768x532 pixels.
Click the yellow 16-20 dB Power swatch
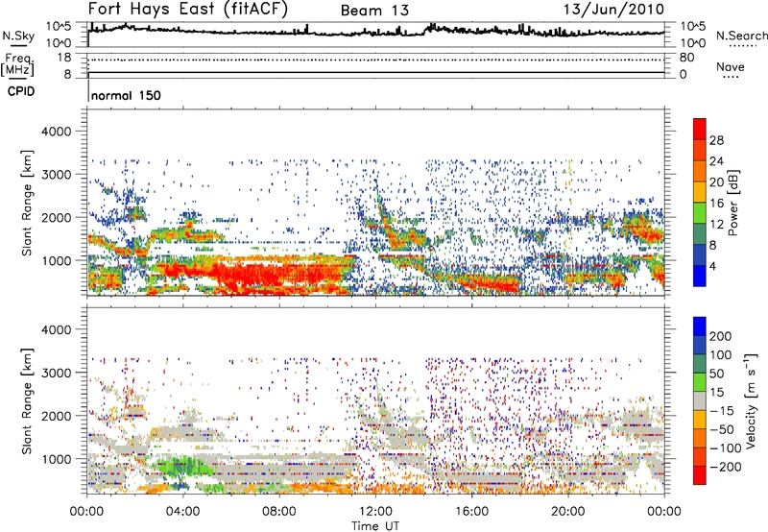coord(700,191)
